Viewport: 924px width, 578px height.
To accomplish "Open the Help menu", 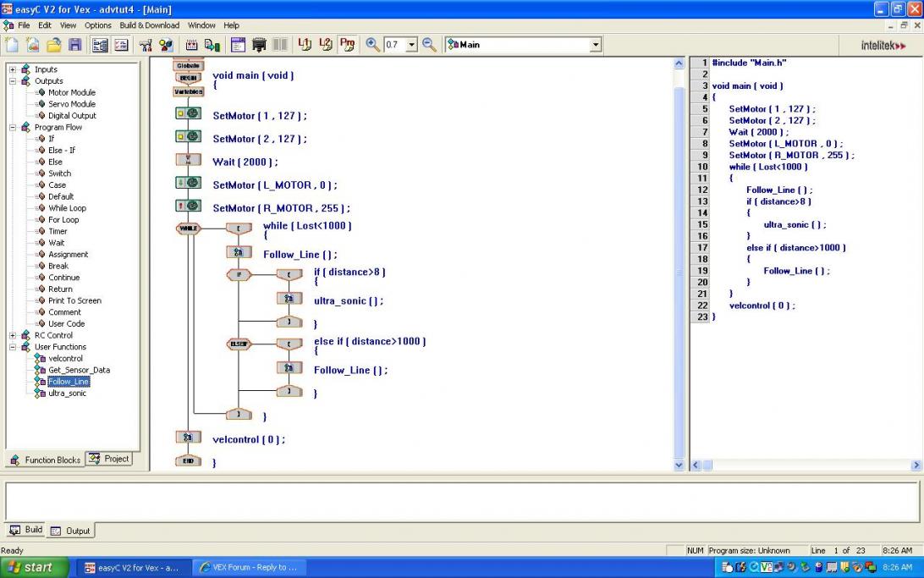I will [x=232, y=25].
